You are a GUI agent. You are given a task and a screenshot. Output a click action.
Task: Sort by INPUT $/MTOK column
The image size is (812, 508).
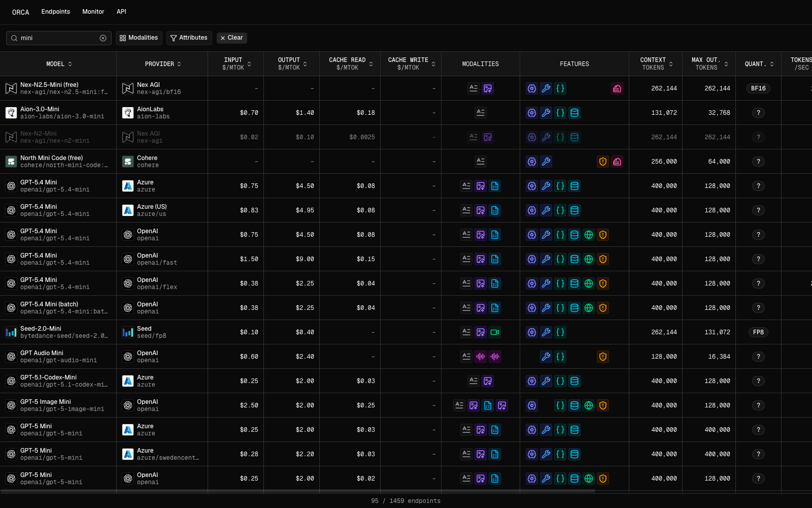click(x=237, y=63)
